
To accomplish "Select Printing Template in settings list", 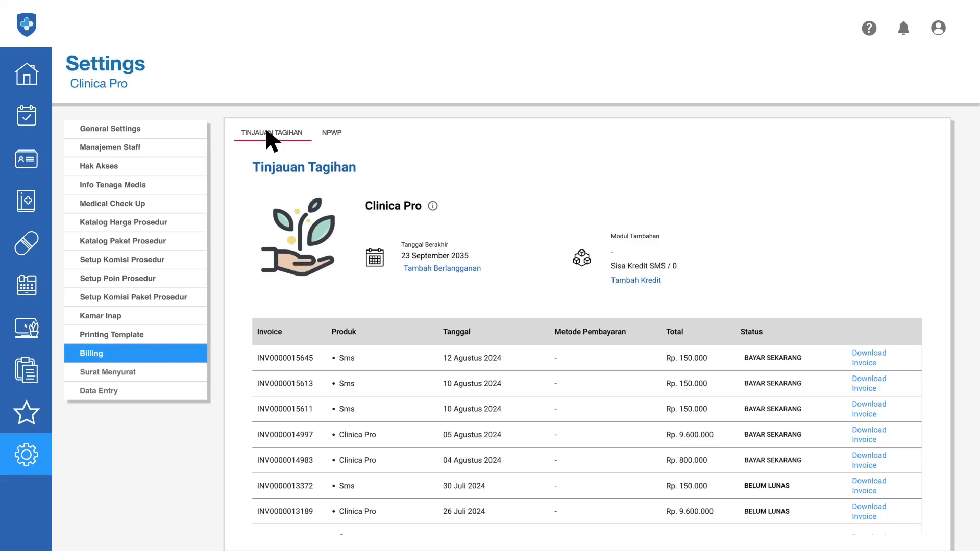I will [x=112, y=335].
